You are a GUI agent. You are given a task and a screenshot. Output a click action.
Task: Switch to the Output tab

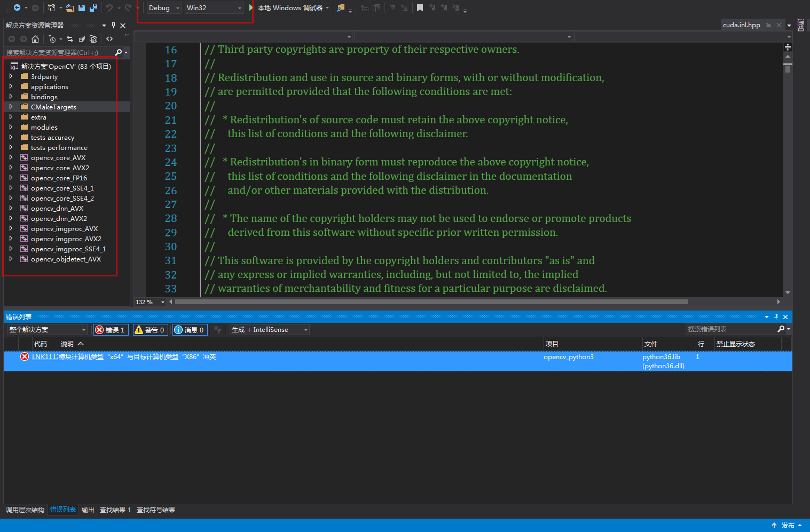click(x=88, y=510)
